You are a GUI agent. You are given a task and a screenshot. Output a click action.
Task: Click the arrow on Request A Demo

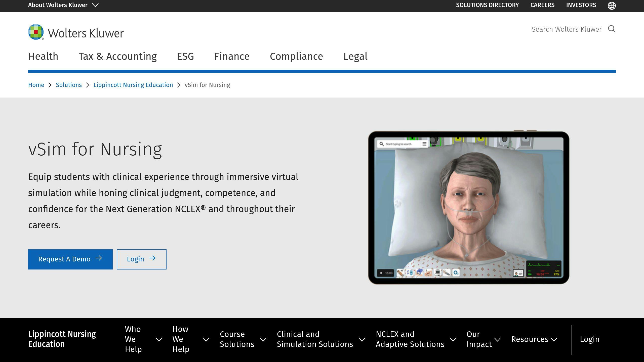(x=99, y=258)
